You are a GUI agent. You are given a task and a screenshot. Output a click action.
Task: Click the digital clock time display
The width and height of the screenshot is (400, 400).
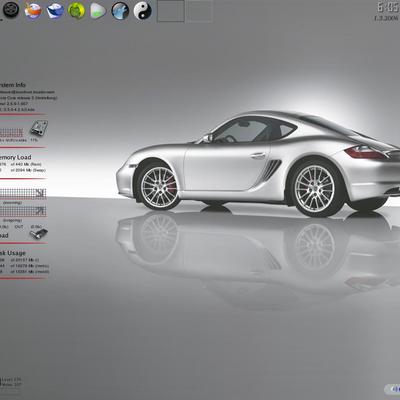pos(388,7)
